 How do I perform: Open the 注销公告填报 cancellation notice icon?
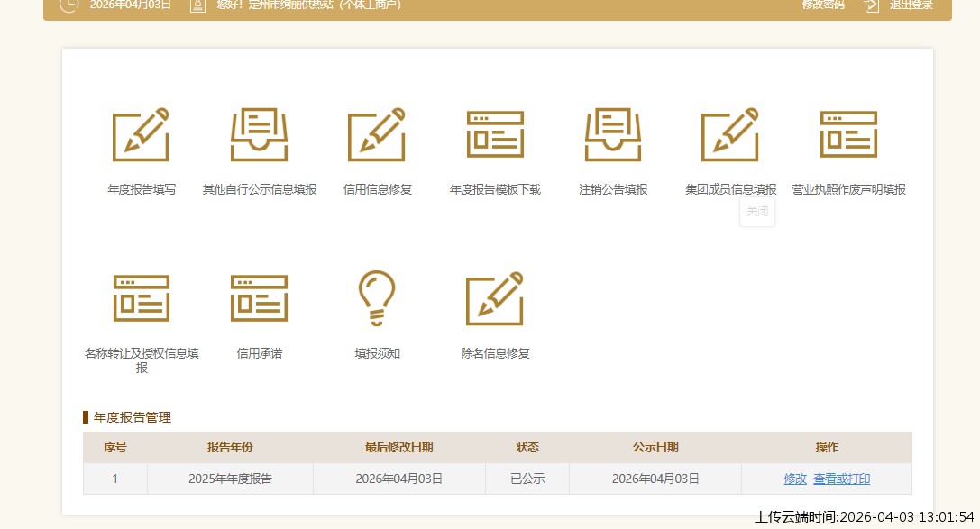tap(613, 133)
